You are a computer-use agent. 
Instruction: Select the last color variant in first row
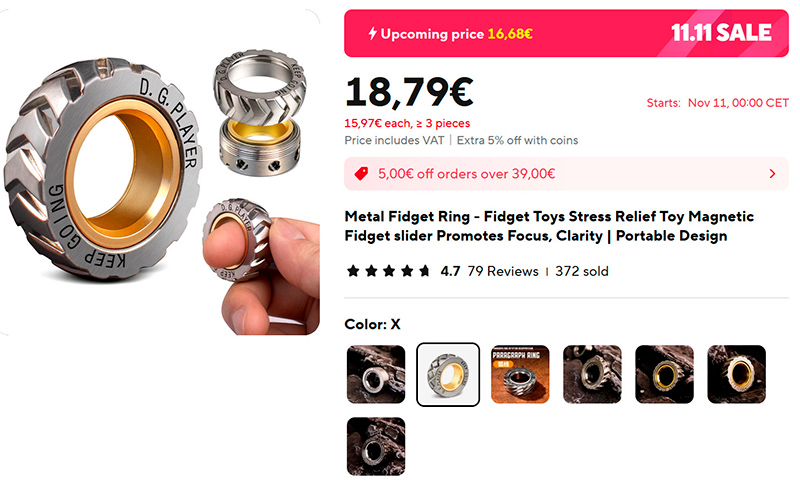pos(736,374)
